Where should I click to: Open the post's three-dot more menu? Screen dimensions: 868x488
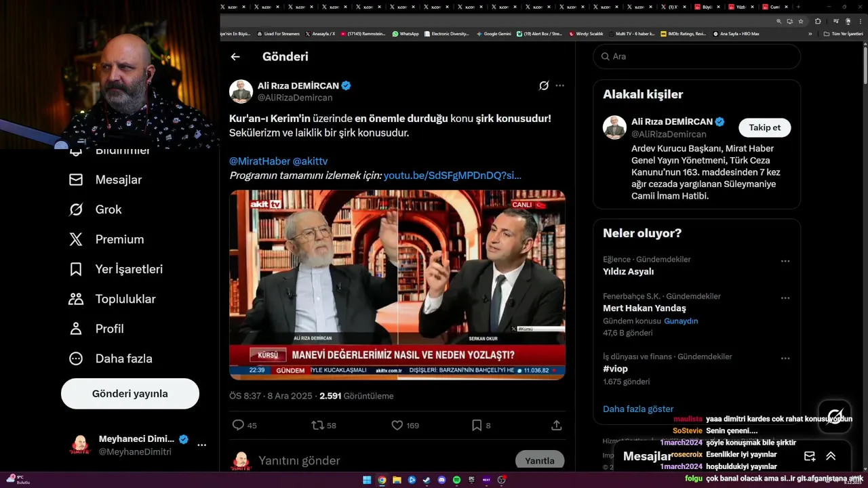(x=559, y=85)
